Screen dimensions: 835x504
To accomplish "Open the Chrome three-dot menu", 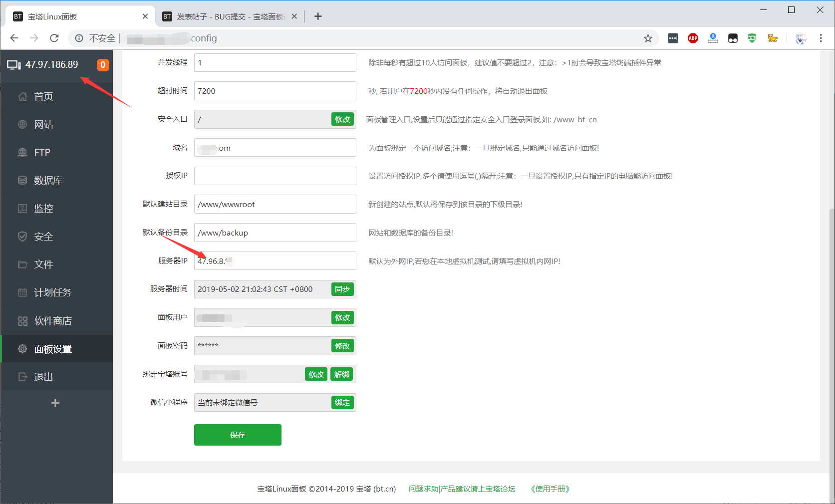I will tap(821, 38).
